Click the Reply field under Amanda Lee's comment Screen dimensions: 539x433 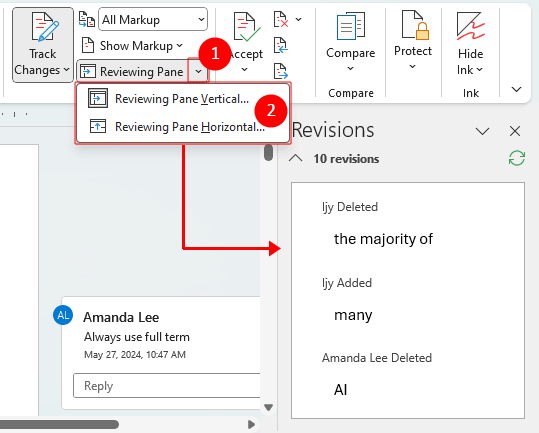point(167,386)
